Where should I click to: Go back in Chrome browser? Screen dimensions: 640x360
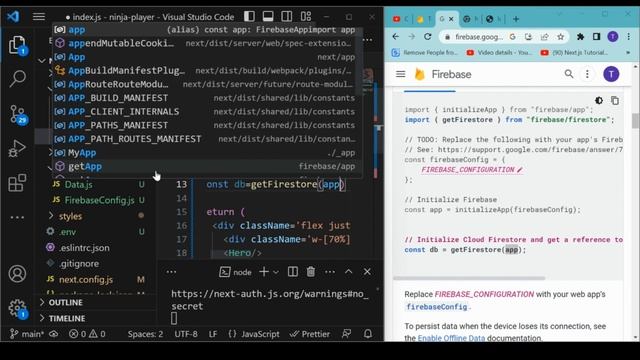pyautogui.click(x=396, y=37)
